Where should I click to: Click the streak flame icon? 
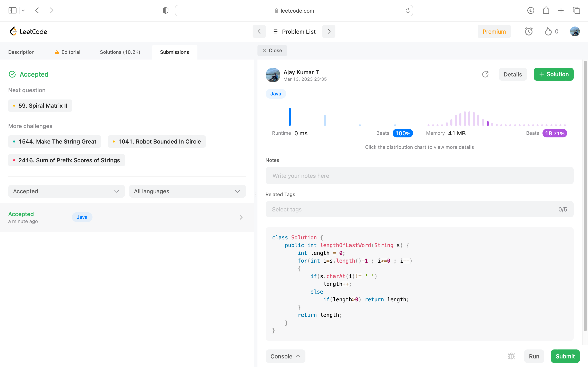pyautogui.click(x=548, y=31)
